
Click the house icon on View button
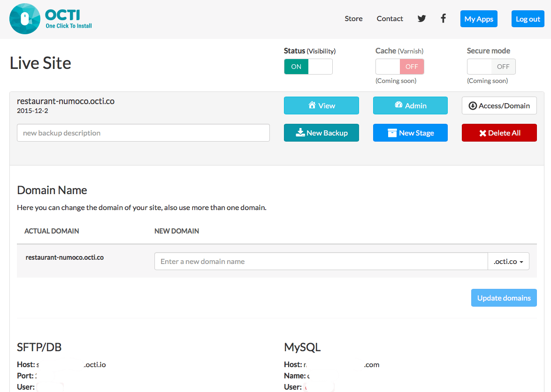click(x=312, y=106)
